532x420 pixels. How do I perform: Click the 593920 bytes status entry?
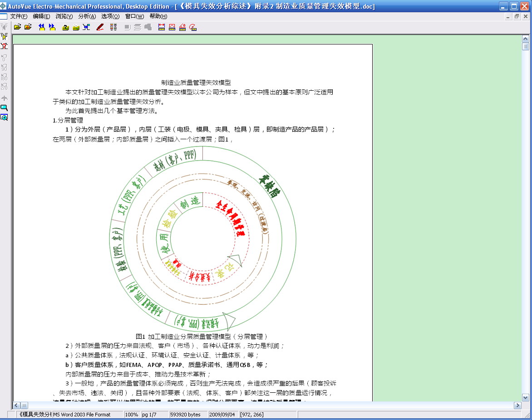pos(188,415)
